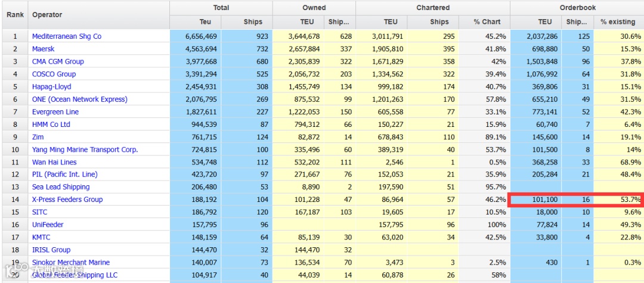
Task: Open the CMA CGM Group link
Action: [58, 61]
